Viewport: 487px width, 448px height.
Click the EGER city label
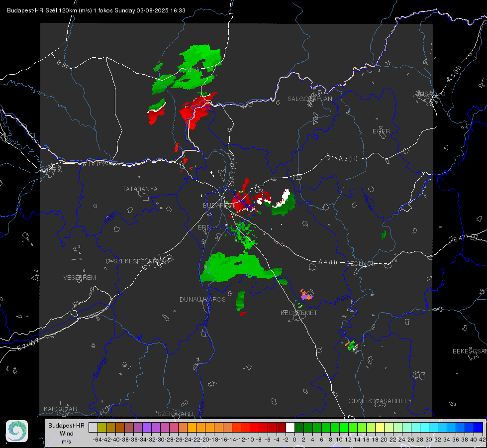381,131
